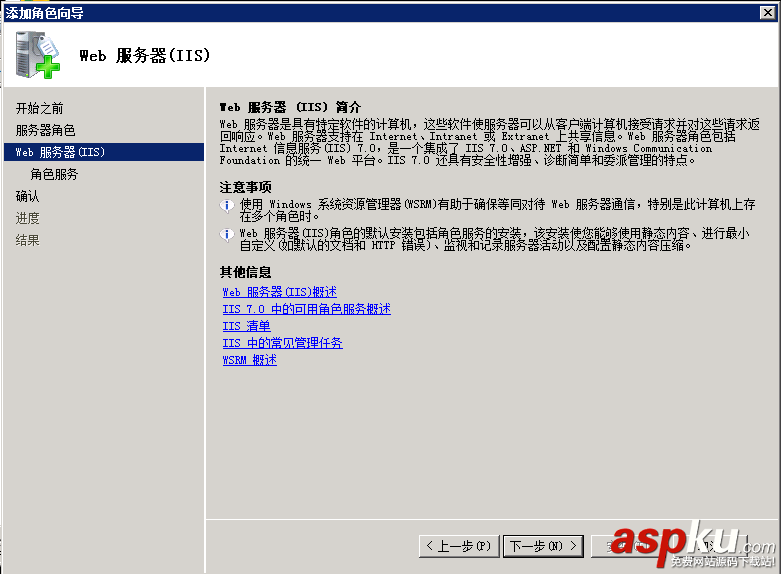The height and width of the screenshot is (574, 781).
Task: Select the 结果 step in sidebar
Action: [27, 240]
